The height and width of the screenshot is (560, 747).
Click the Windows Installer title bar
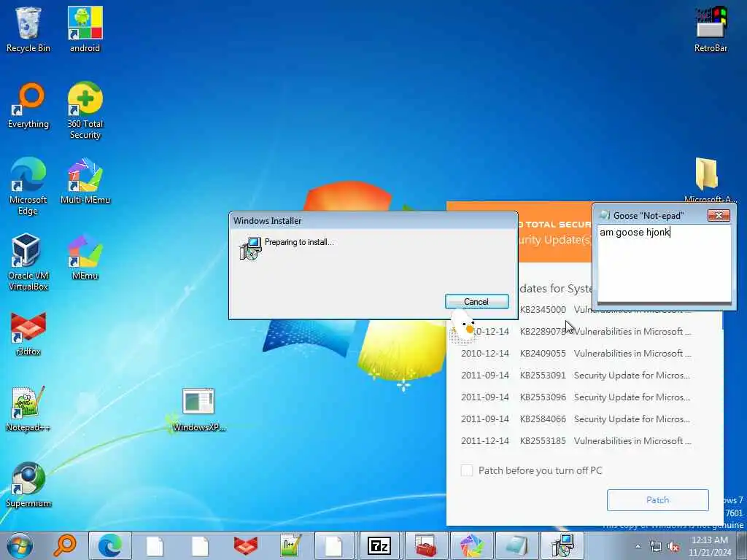pyautogui.click(x=373, y=220)
